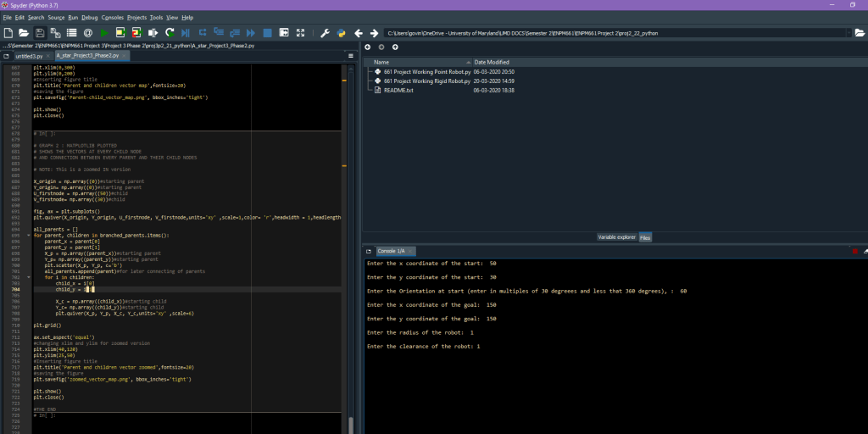
Task: Select README.txt in the file list
Action: coord(398,90)
